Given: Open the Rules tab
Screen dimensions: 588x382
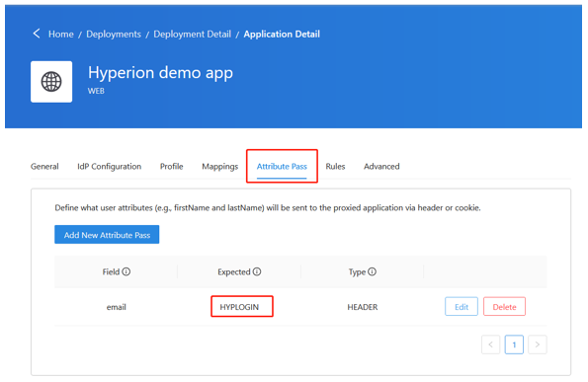Looking at the screenshot, I should tap(335, 166).
